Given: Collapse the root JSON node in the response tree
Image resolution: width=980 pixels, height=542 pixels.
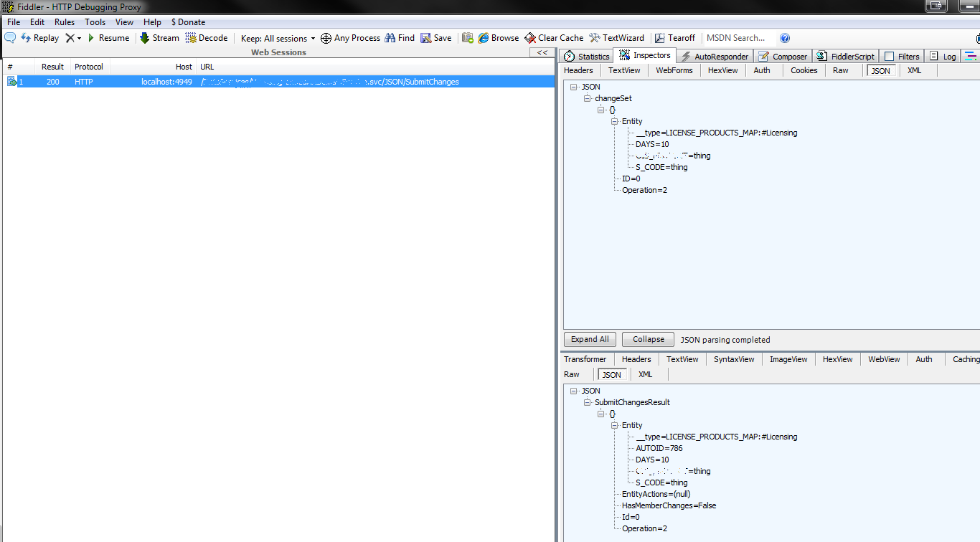Looking at the screenshot, I should 574,391.
